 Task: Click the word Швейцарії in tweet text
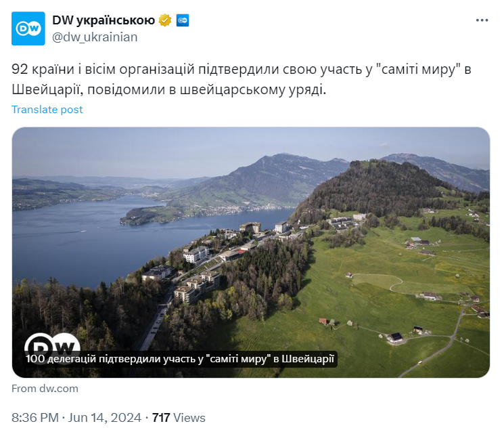pos(41,89)
